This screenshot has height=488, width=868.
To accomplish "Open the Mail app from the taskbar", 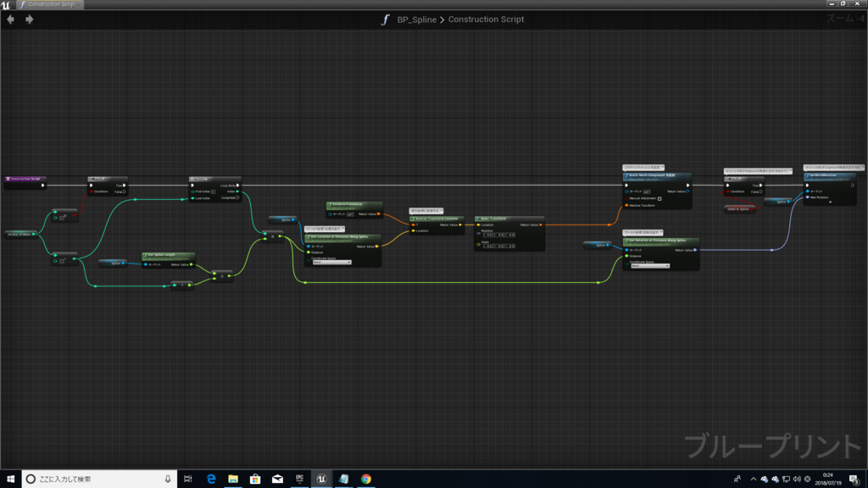I will [x=277, y=480].
